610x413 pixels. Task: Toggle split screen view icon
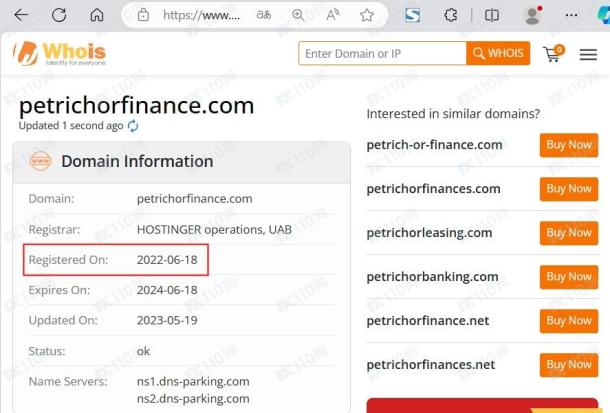(x=492, y=15)
